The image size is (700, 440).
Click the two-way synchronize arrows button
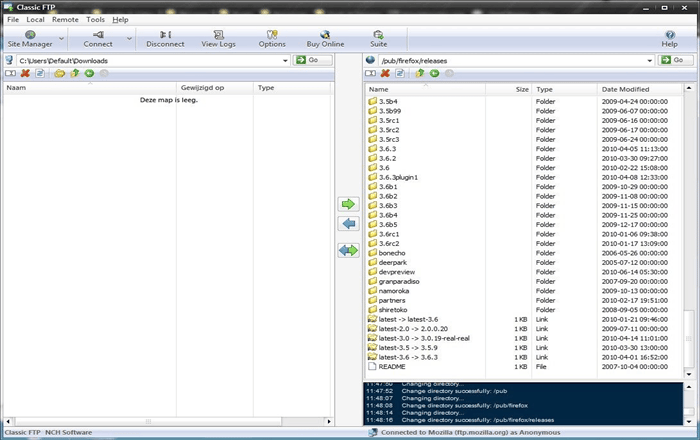click(x=348, y=250)
